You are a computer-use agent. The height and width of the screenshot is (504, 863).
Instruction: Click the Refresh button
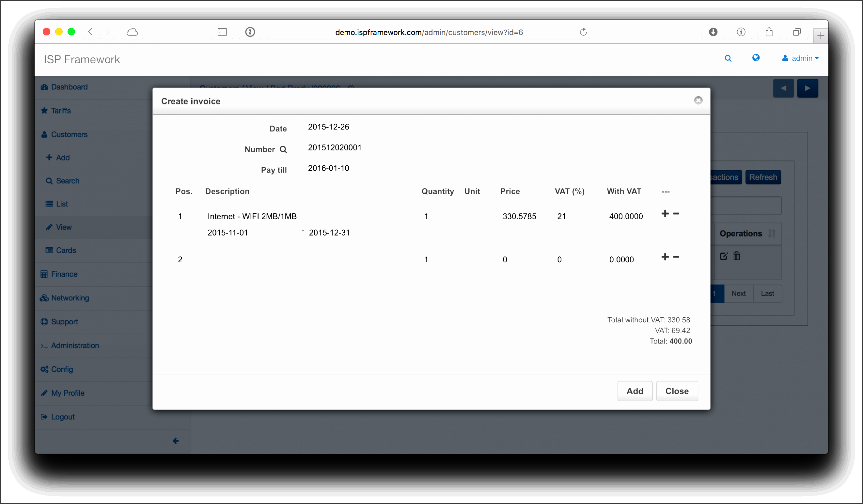click(763, 177)
